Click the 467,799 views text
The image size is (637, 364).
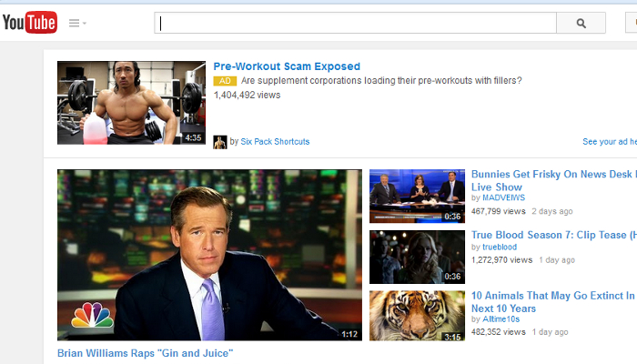[498, 211]
